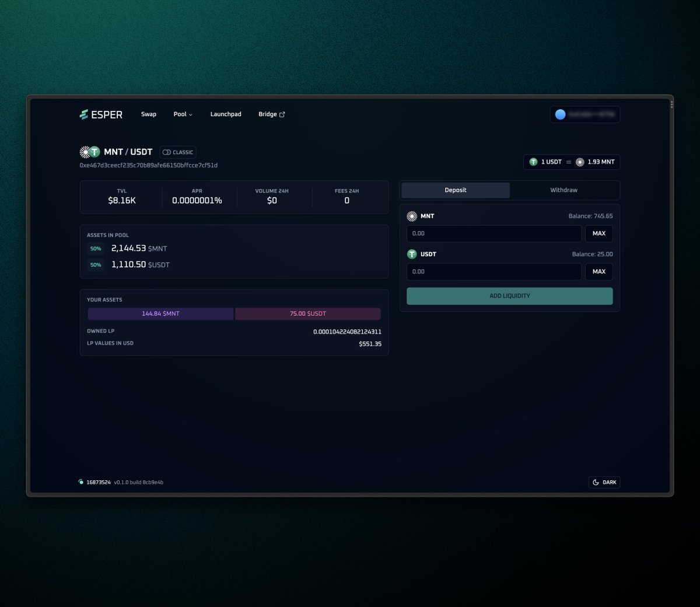The image size is (700, 607).
Task: Click the external link icon beside Bridge
Action: coord(283,114)
